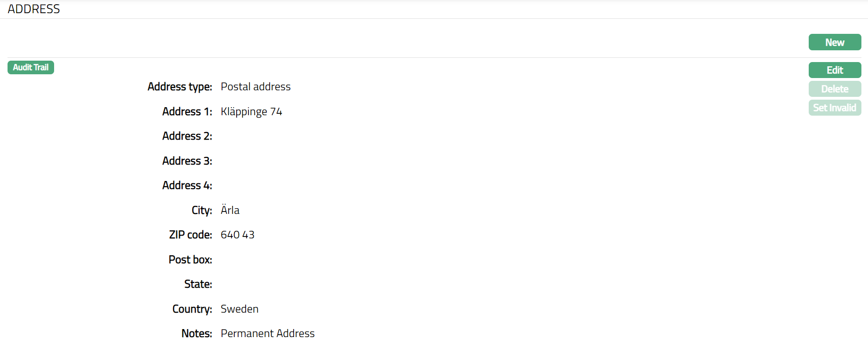
Task: Click the 'Address 3:' field label
Action: pyautogui.click(x=187, y=161)
